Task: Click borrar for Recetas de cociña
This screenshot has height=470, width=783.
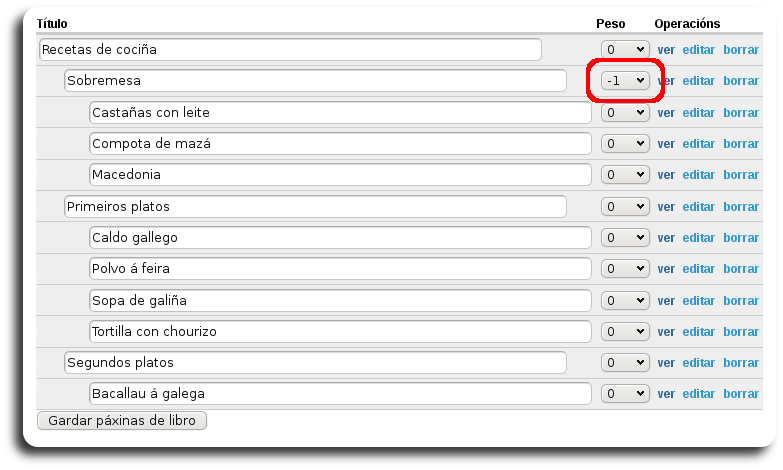Action: click(x=741, y=49)
